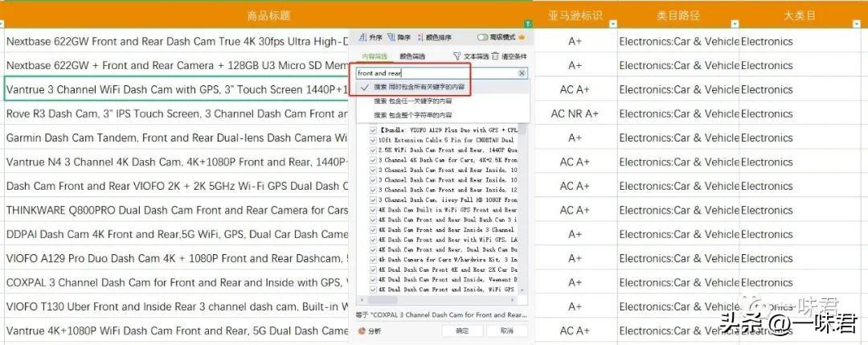Select the 'A+' cell in the Garmin Dash Cam row
The width and height of the screenshot is (868, 345).
click(x=575, y=138)
